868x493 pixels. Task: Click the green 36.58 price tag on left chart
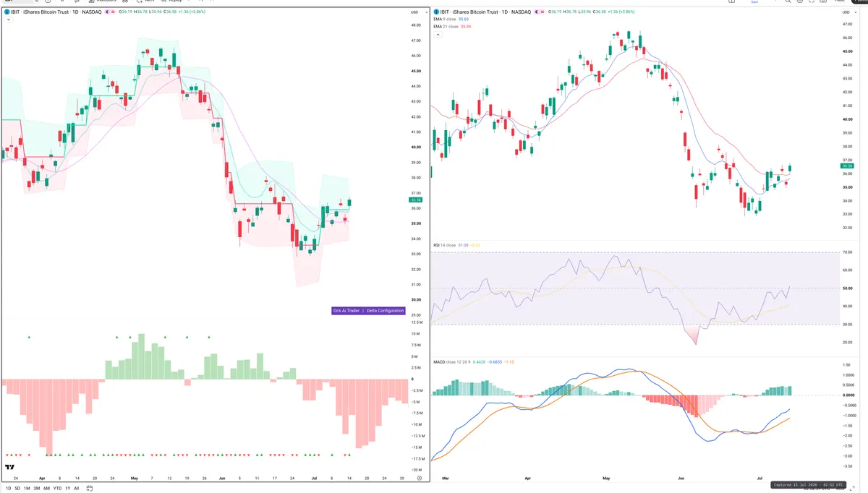(x=415, y=200)
